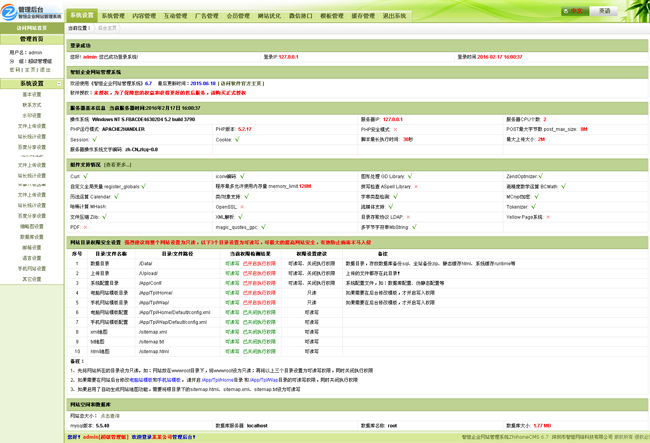This screenshot has width=650, height=443.
Task: Click the 主页 link under the user info
Action: [x=30, y=70]
